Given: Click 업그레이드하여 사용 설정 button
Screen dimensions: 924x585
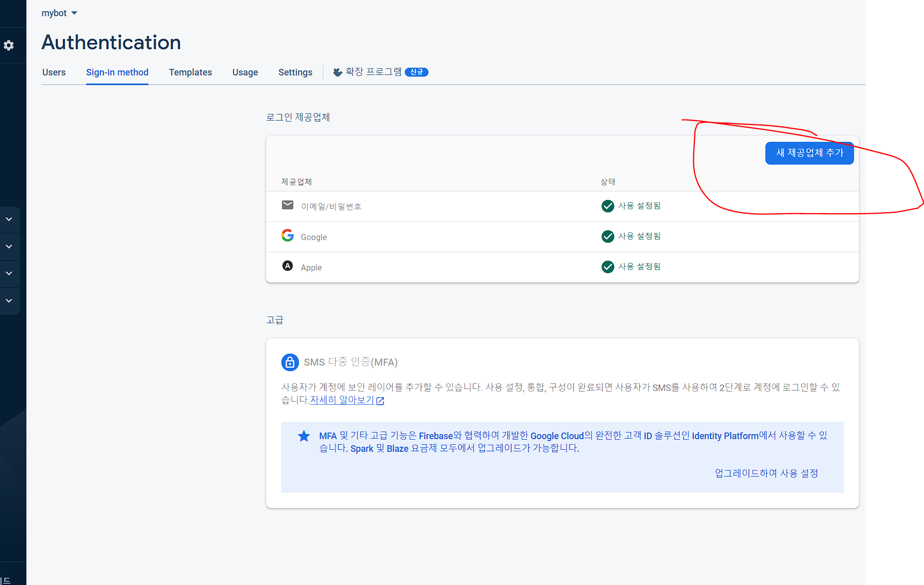Looking at the screenshot, I should 766,473.
